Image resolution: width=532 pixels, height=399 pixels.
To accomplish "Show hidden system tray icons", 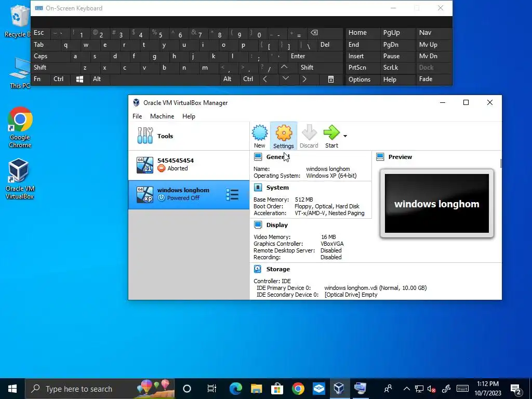I will (x=406, y=389).
